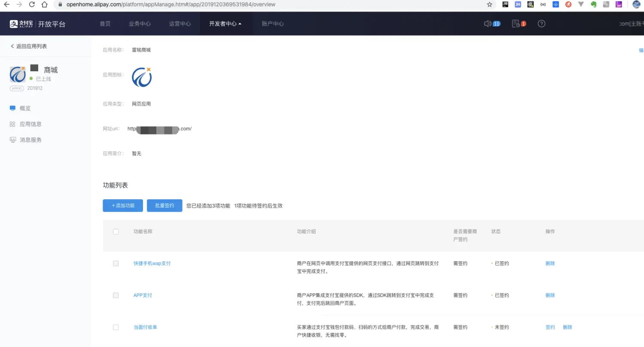Toggle the select-all checkbox in table header
Screen dimensions: 644x347
[115, 231]
